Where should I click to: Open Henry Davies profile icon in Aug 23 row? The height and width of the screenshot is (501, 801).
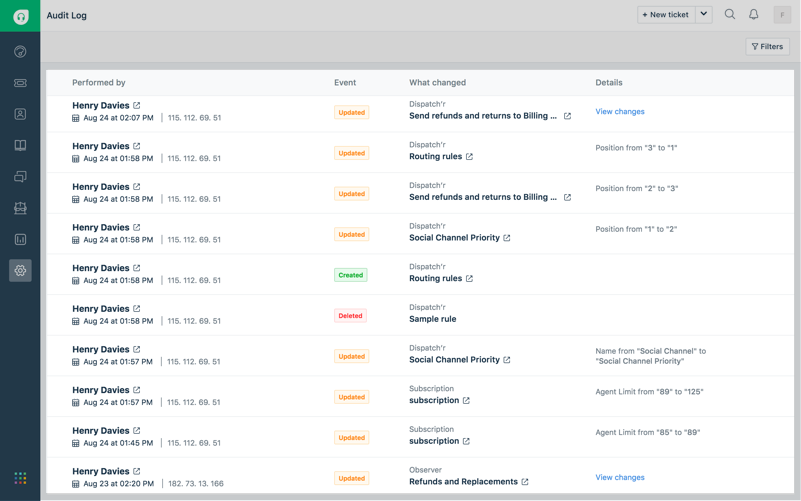pyautogui.click(x=136, y=471)
